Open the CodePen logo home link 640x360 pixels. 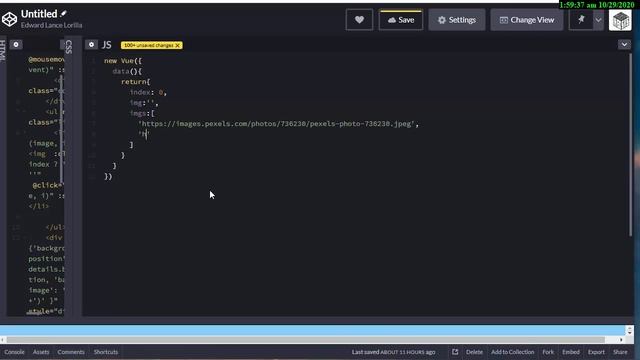tap(9, 19)
